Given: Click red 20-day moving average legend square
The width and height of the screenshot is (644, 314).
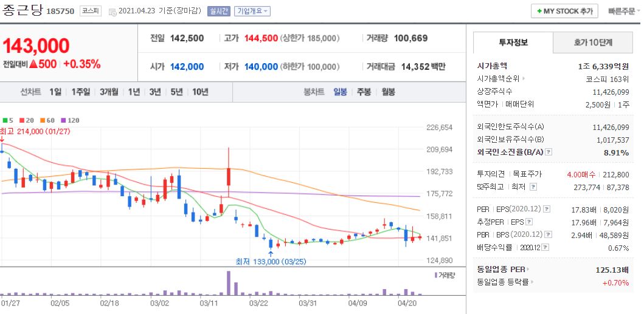Looking at the screenshot, I should click(x=21, y=120).
